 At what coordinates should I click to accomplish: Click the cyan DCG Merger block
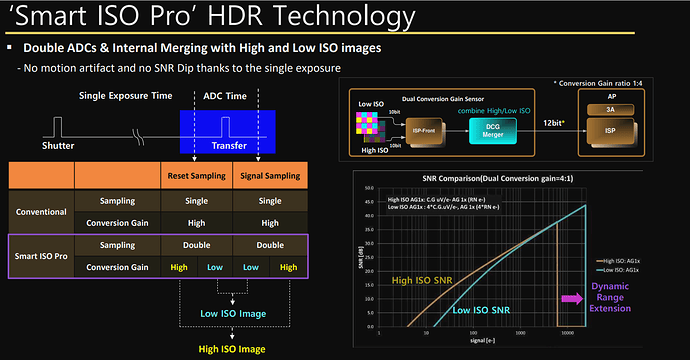tap(492, 131)
